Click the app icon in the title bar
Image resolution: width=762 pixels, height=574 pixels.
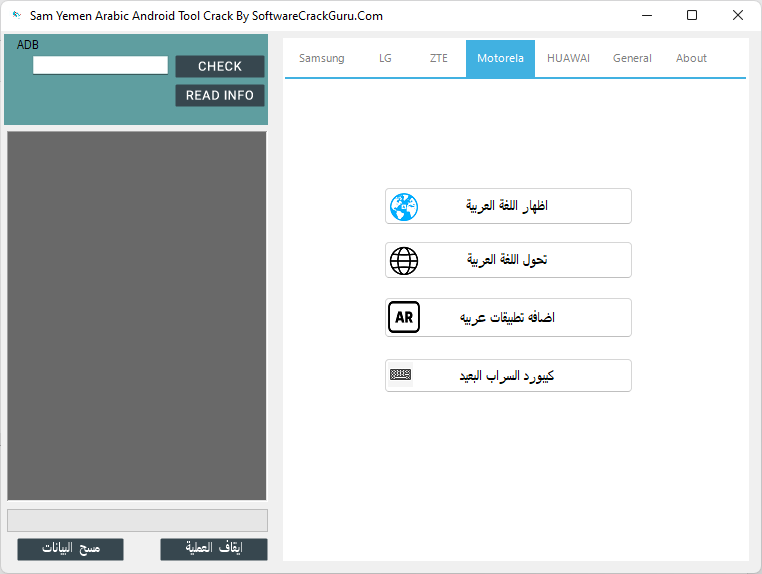(x=17, y=15)
